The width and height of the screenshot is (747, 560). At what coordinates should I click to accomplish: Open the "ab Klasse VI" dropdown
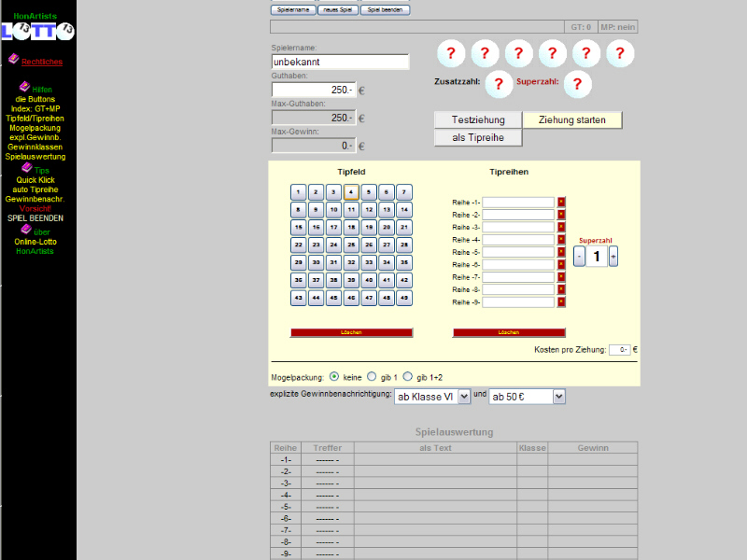tap(431, 397)
